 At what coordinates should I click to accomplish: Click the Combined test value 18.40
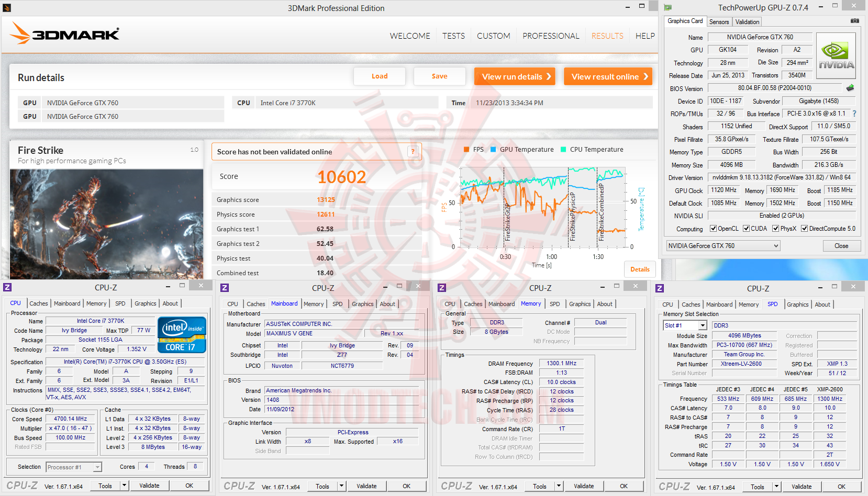[x=325, y=273]
